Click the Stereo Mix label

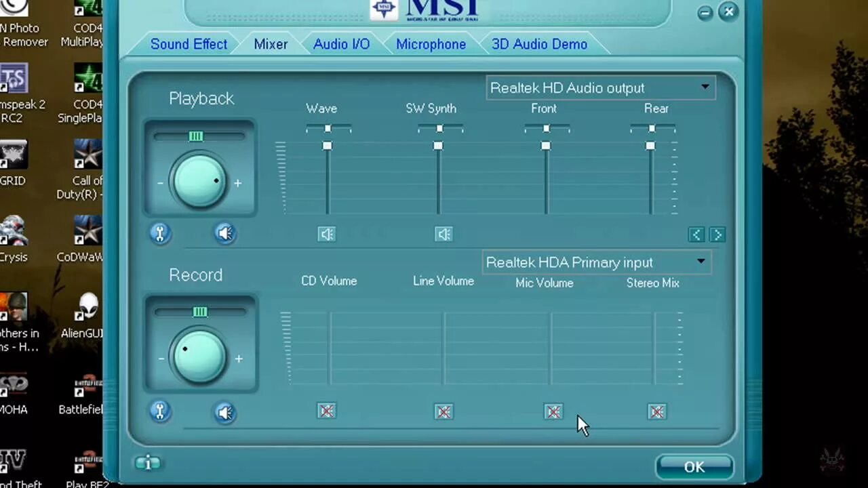pos(652,283)
